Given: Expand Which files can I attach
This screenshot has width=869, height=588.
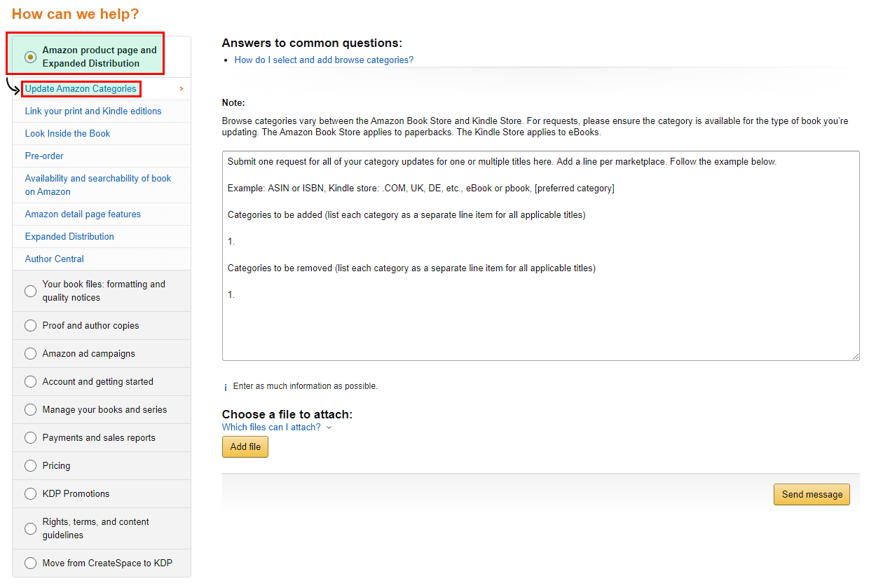Looking at the screenshot, I should (271, 428).
